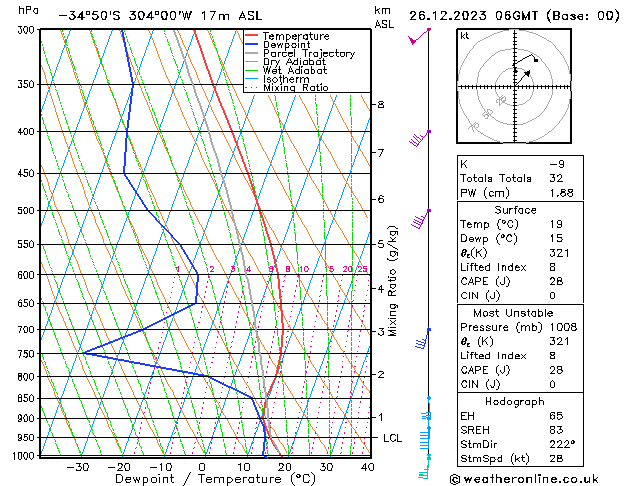Click the blue Dewpoint line swatch in legend
This screenshot has height=486, width=629.
coord(252,44)
